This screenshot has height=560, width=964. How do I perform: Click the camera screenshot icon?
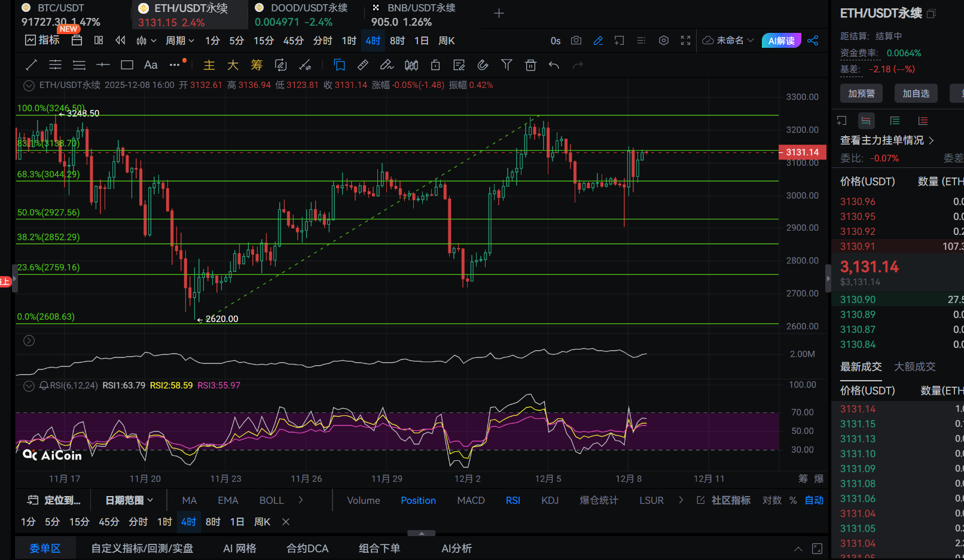576,41
